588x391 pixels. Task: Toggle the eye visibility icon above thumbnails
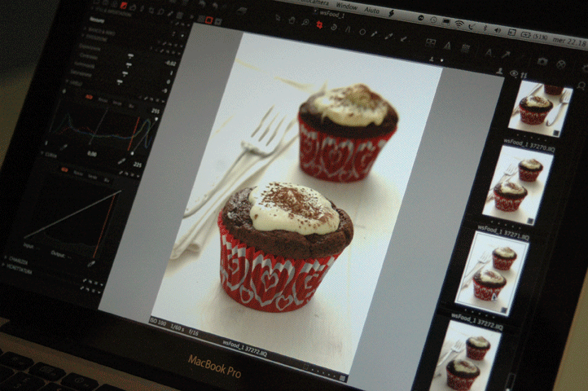pyautogui.click(x=513, y=73)
